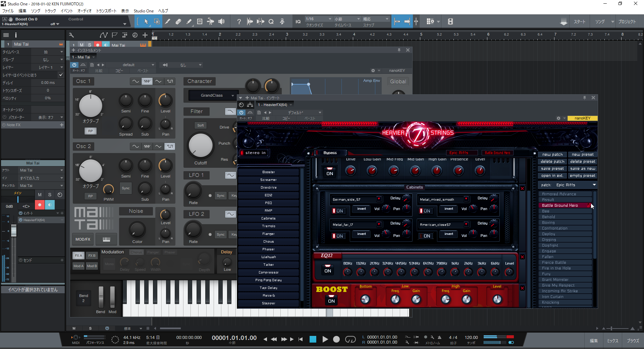
Task: Click the save preset button
Action: [552, 168]
